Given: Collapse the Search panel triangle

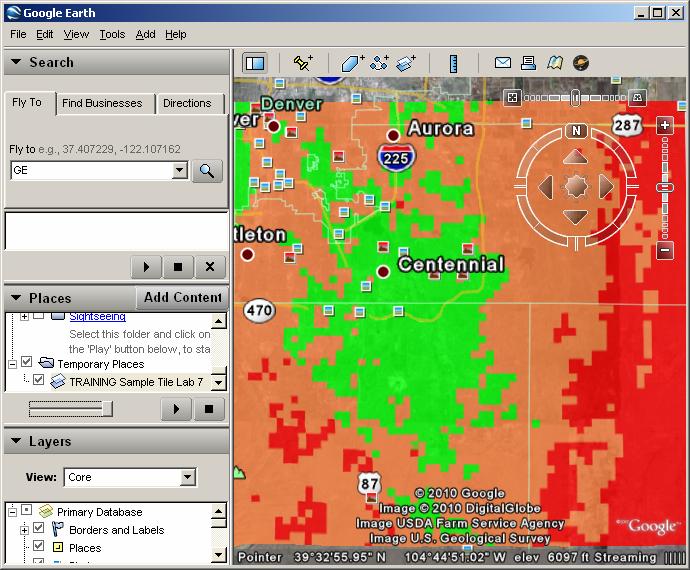Looking at the screenshot, I should (x=16, y=62).
